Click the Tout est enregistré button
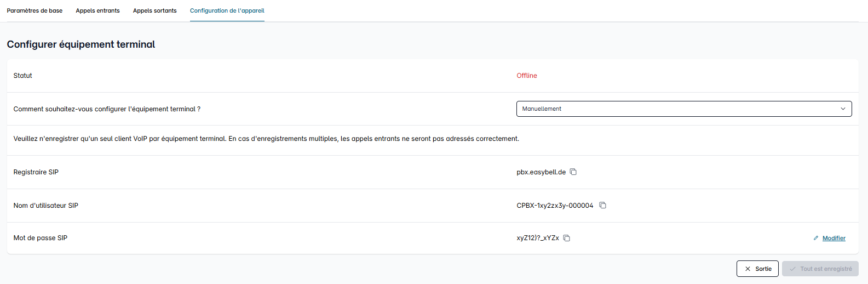The image size is (868, 284). pyautogui.click(x=820, y=269)
